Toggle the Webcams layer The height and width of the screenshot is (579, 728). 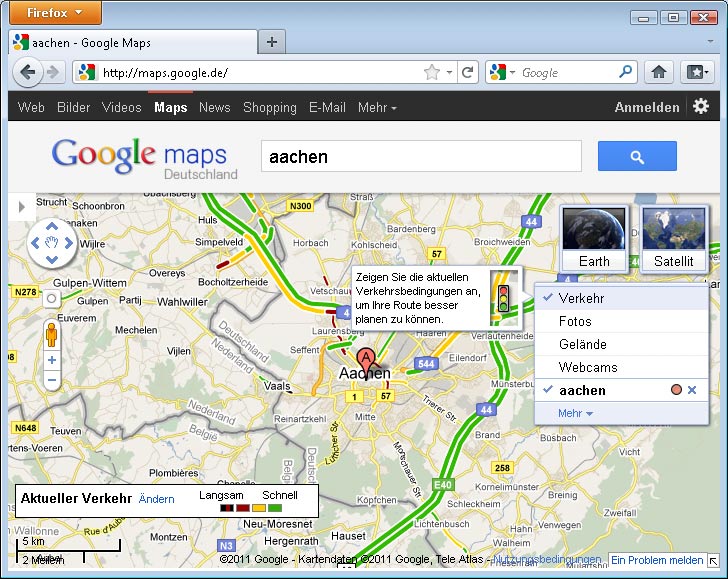pyautogui.click(x=622, y=367)
